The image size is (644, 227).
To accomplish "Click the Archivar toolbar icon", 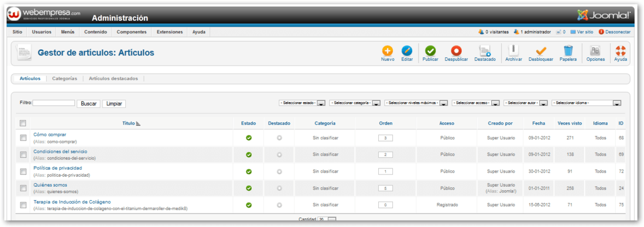I will point(513,50).
